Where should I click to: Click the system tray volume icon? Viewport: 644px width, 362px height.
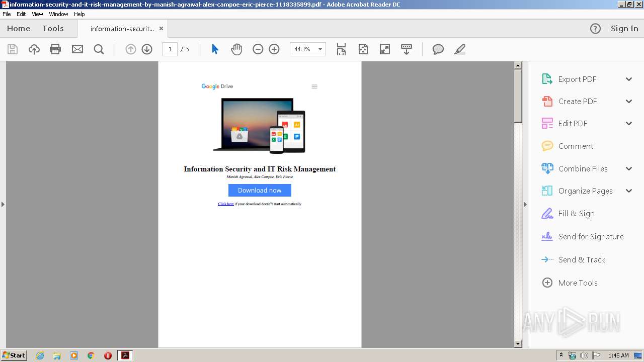pyautogui.click(x=584, y=355)
